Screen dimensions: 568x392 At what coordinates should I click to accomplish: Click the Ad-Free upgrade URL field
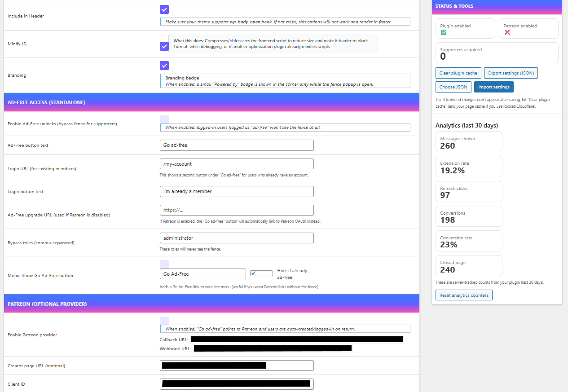tap(237, 210)
